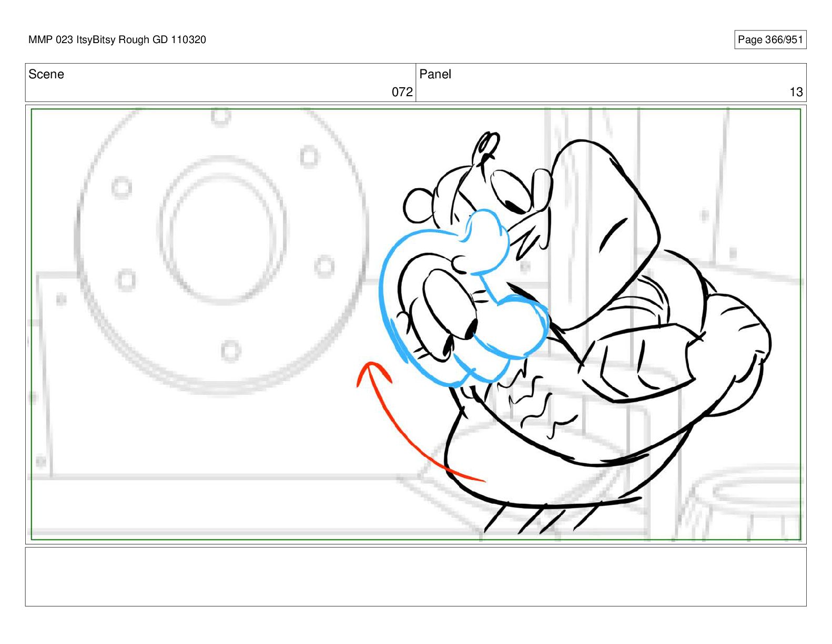Viewport: 832px width, 644px height.
Task: Click the 'MMP 023 ItsyBitsy Rough GD 110320' title
Action: pos(117,39)
